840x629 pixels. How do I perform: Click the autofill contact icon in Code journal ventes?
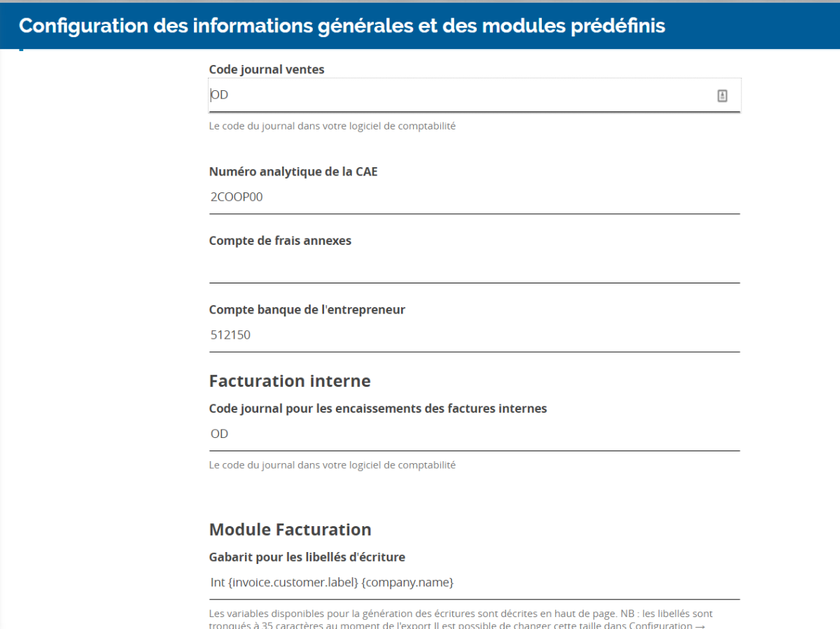point(722,96)
